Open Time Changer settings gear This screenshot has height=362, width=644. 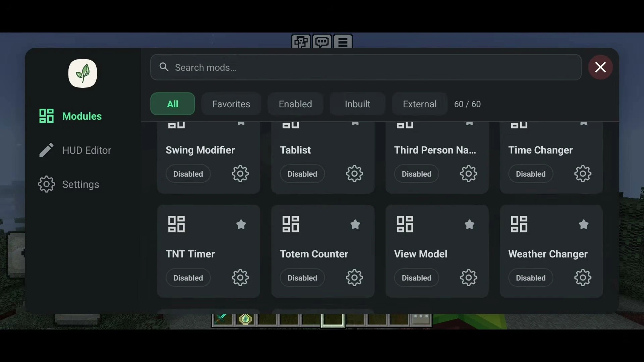(583, 174)
